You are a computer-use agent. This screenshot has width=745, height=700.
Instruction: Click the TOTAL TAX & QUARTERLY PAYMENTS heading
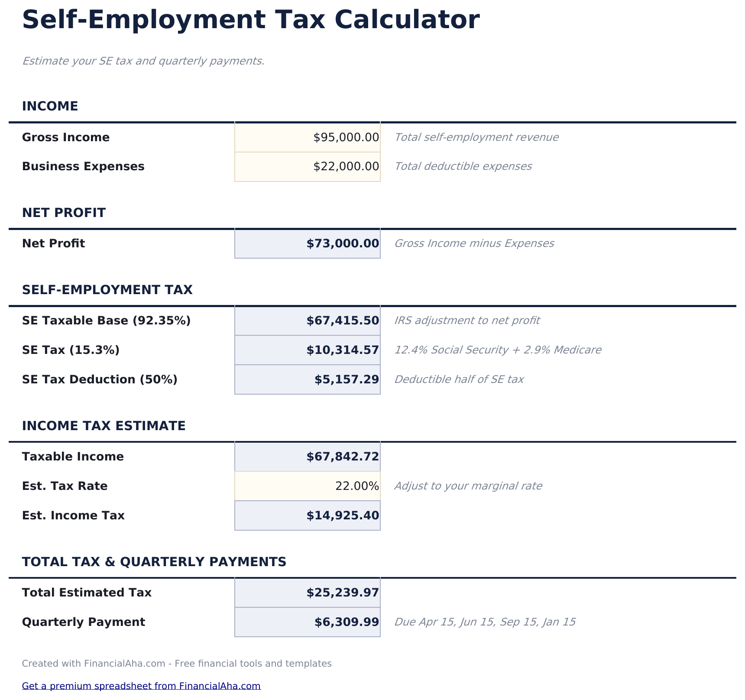155,562
